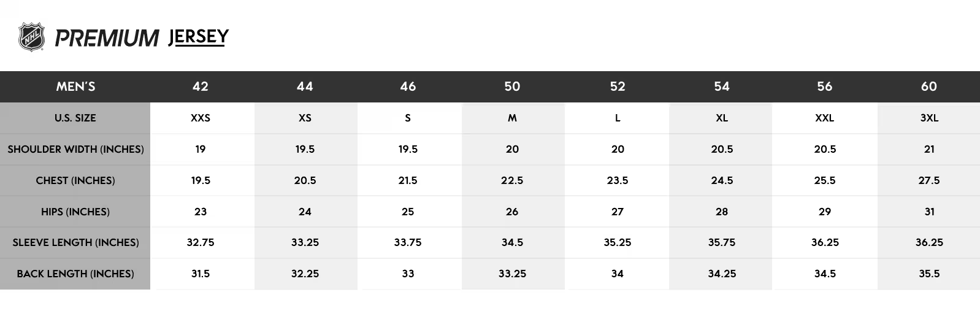Click the U.S. SIZE row label
The height and width of the screenshot is (319, 980).
(x=75, y=118)
